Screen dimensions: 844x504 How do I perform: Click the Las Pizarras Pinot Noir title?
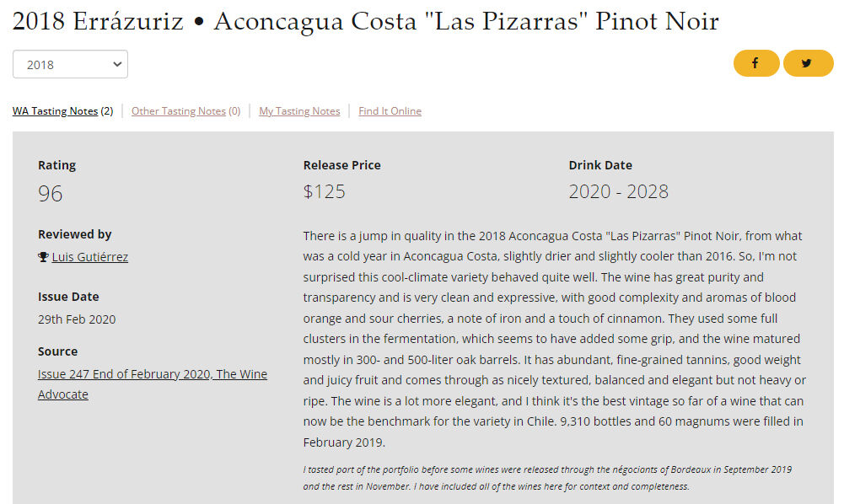(x=365, y=21)
